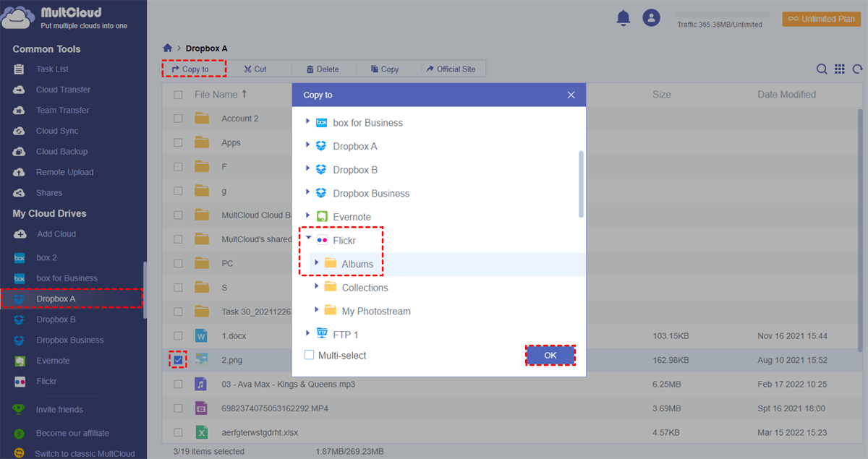Select Evernote icon in sidebar
This screenshot has width=868, height=459.
[x=20, y=361]
